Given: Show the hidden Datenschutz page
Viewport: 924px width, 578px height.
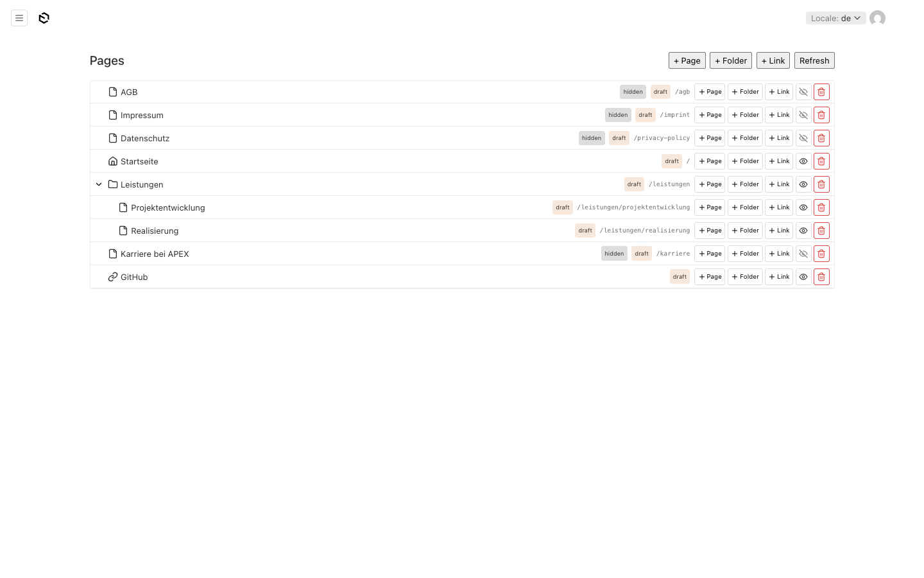Looking at the screenshot, I should pos(803,138).
